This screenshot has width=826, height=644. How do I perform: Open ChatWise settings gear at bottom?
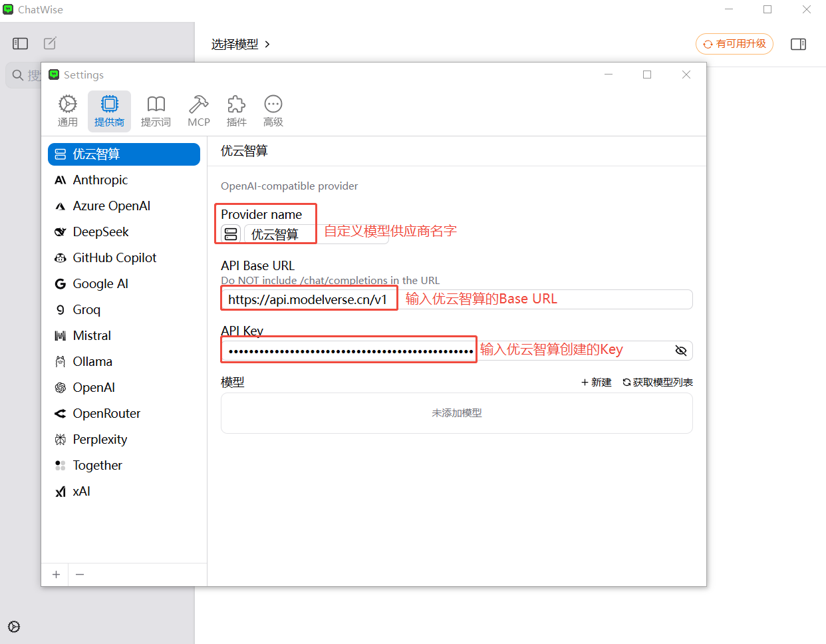tap(14, 627)
